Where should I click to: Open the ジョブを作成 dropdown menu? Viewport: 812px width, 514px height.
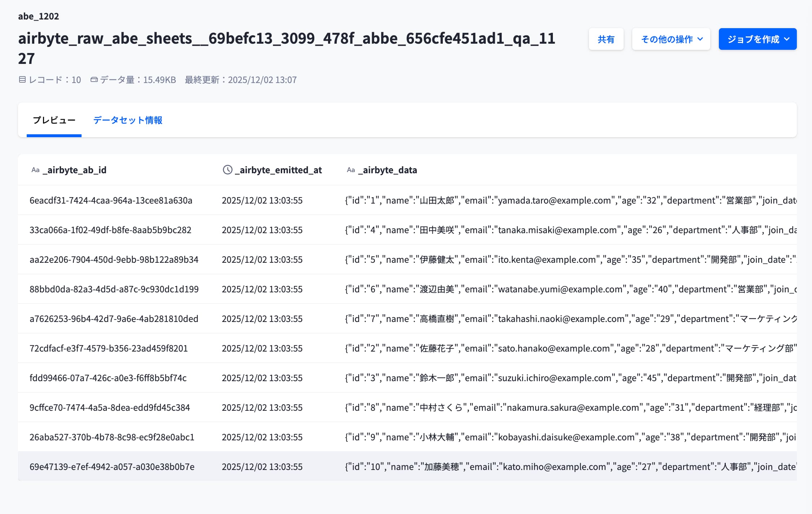click(x=758, y=39)
